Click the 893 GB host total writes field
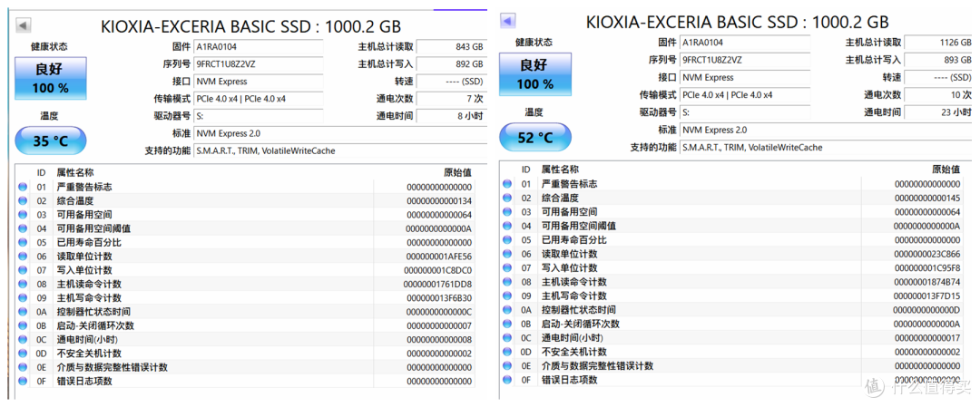 click(x=939, y=60)
